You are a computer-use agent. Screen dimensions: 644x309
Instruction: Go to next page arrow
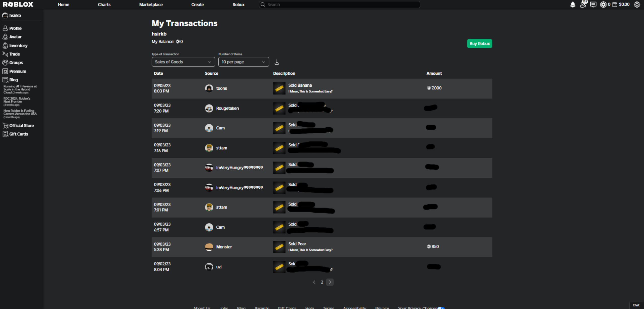pyautogui.click(x=330, y=282)
